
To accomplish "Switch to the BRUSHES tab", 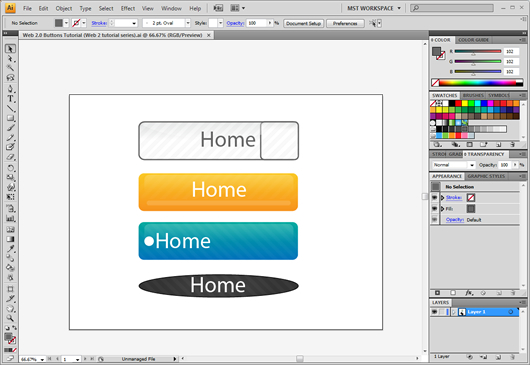I will 473,96.
